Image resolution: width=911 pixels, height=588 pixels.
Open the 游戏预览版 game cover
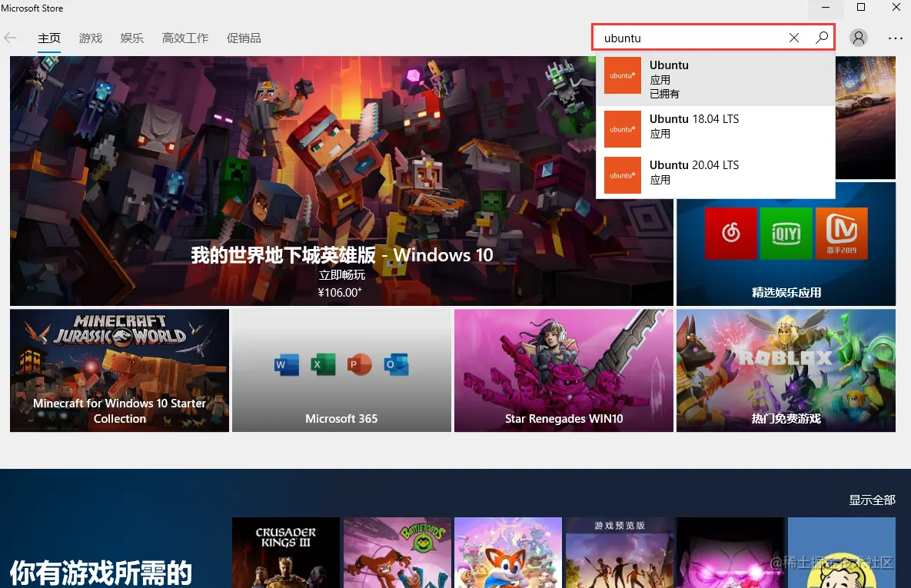coord(620,553)
